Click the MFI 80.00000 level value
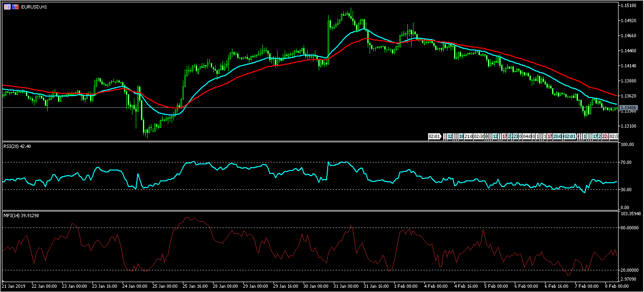Viewport: 644px width, 292px height. click(630, 228)
